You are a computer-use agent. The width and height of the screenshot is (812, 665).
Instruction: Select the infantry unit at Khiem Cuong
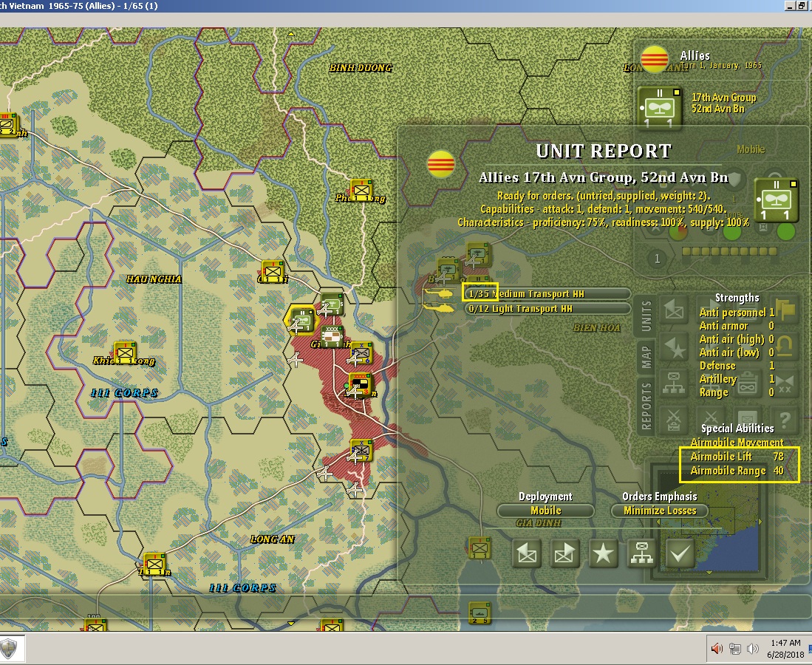(124, 352)
